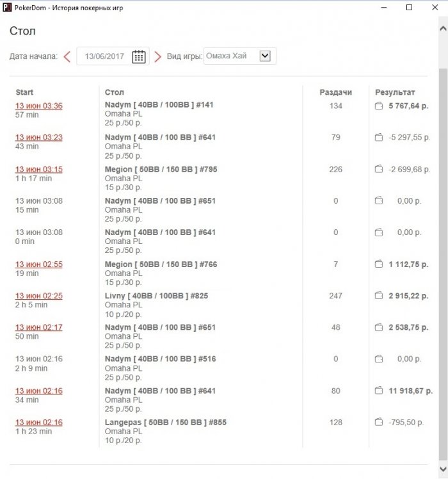Open session link 13 июн 02:17
The width and height of the screenshot is (448, 479).
pos(39,327)
